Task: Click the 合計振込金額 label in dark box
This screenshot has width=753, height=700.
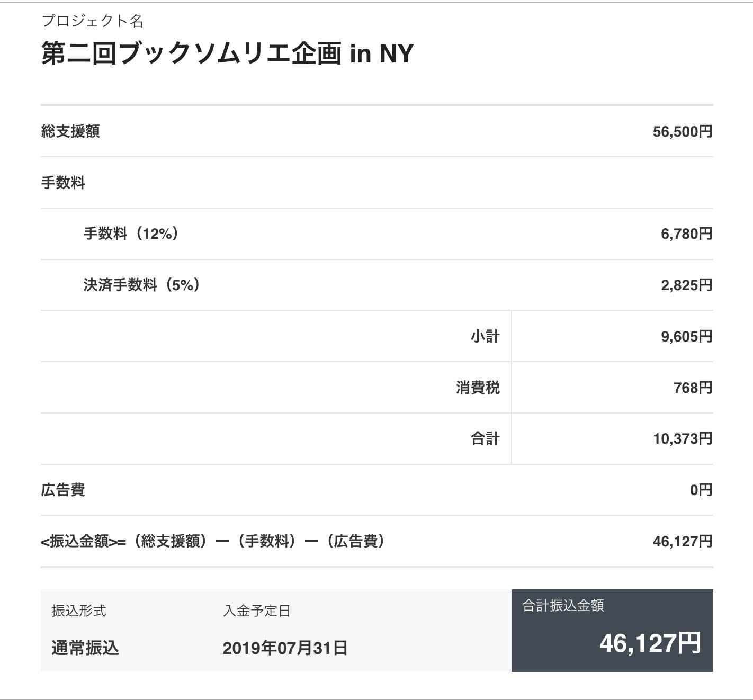Action: (x=563, y=606)
